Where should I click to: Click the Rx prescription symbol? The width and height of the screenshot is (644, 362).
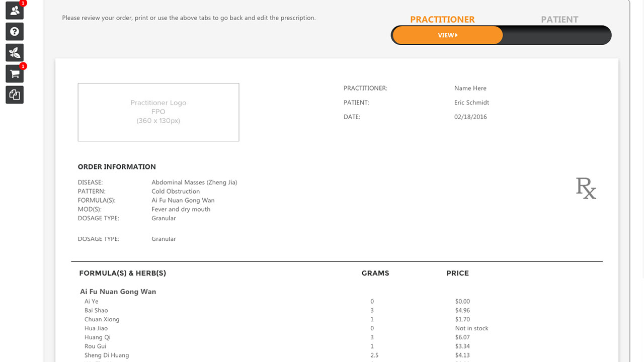[586, 188]
